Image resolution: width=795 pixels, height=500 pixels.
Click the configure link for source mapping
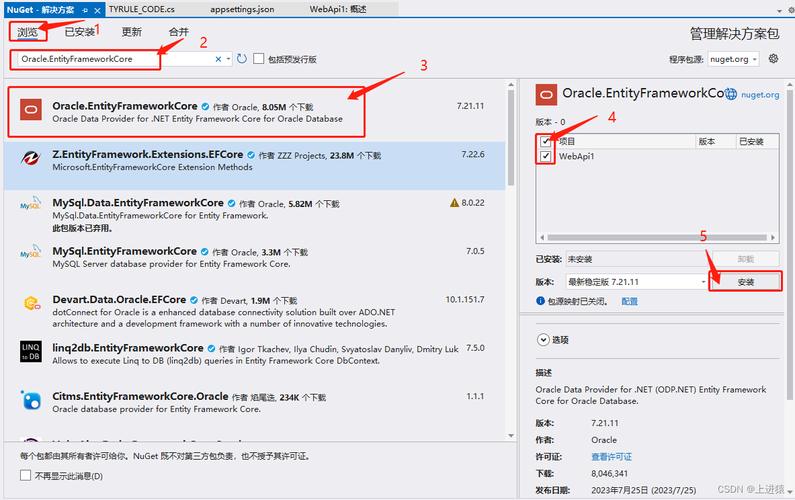pos(629,301)
